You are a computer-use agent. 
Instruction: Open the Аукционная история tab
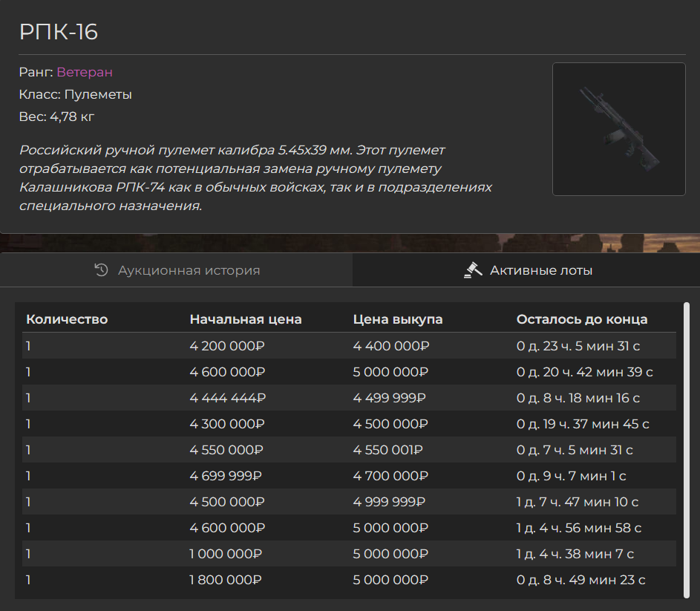click(177, 269)
